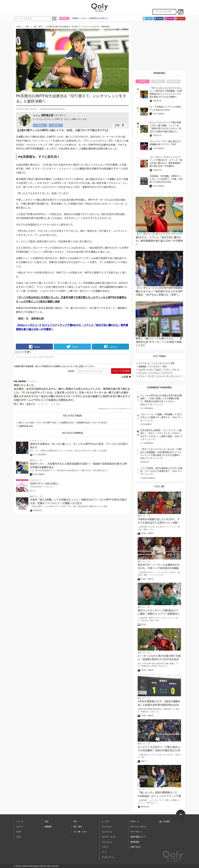Open 移籍情報 hot tag

pyautogui.click(x=141, y=367)
